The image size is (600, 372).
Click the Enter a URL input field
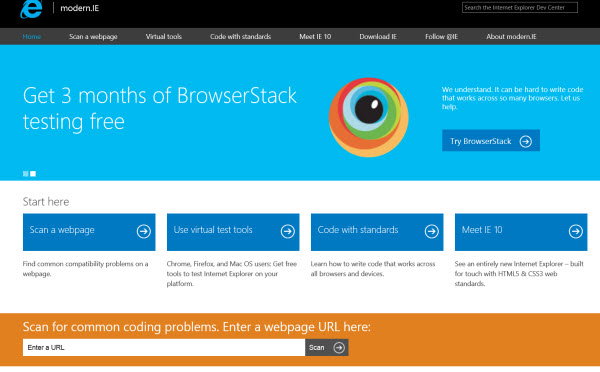click(x=164, y=348)
